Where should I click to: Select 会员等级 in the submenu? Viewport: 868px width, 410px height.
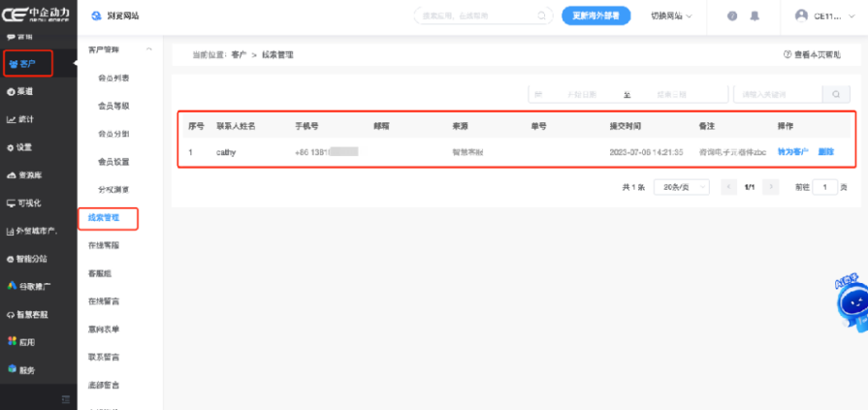point(113,106)
